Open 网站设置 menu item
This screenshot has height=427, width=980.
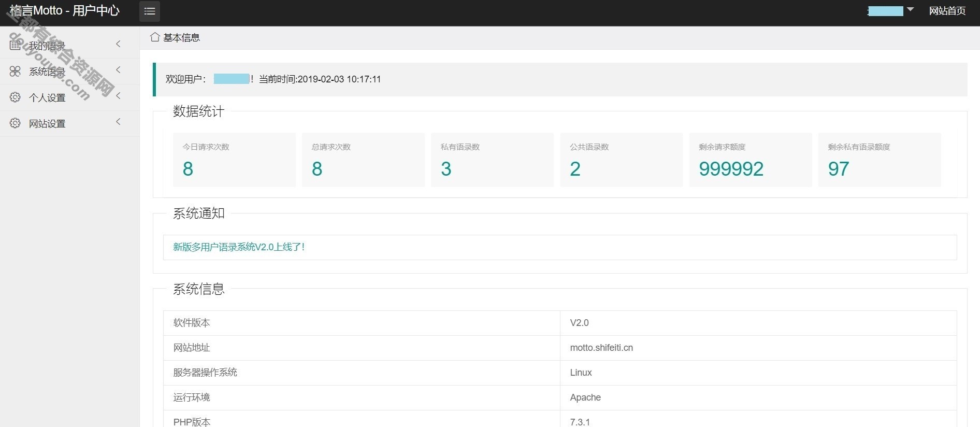point(69,123)
